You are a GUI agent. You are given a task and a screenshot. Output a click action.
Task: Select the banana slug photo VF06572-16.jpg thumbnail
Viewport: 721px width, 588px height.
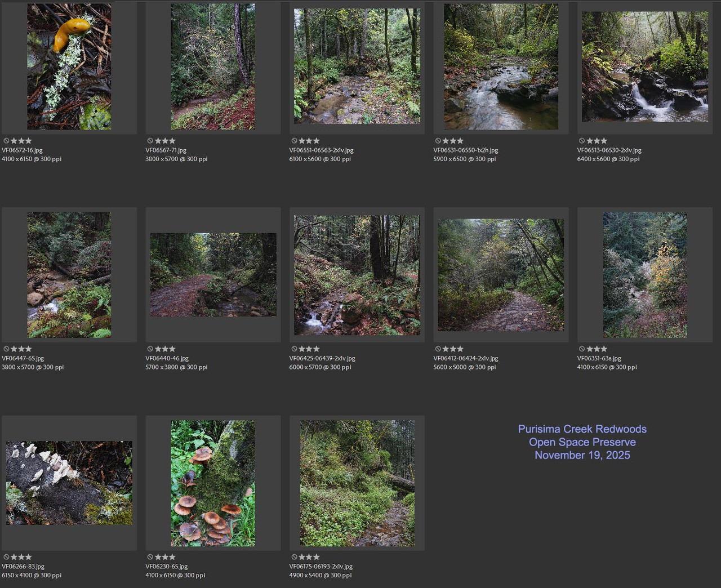click(x=69, y=66)
